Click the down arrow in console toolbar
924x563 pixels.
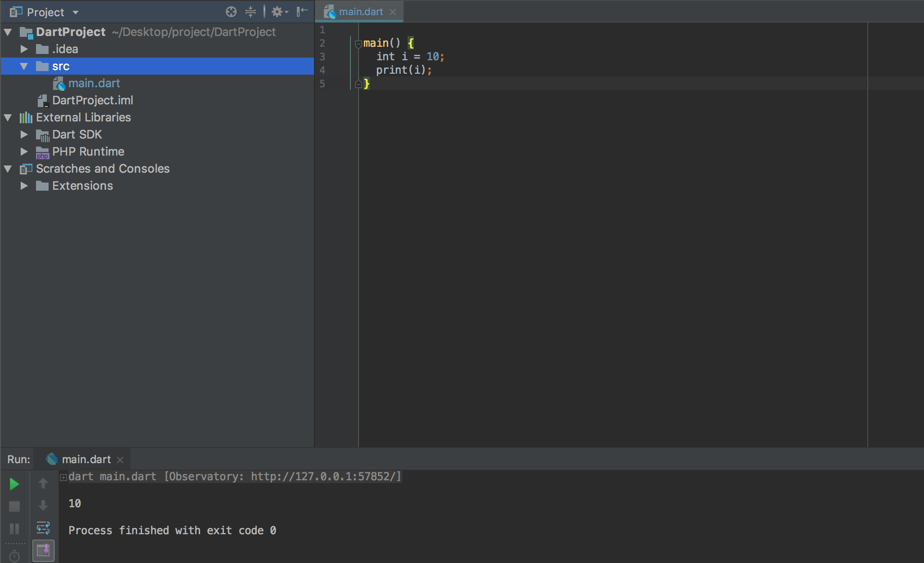point(43,505)
